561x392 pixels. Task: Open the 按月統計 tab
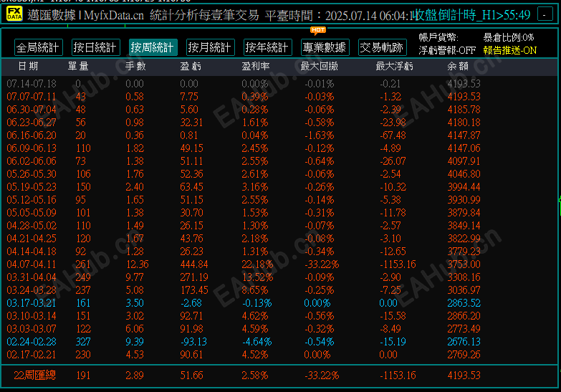[211, 47]
